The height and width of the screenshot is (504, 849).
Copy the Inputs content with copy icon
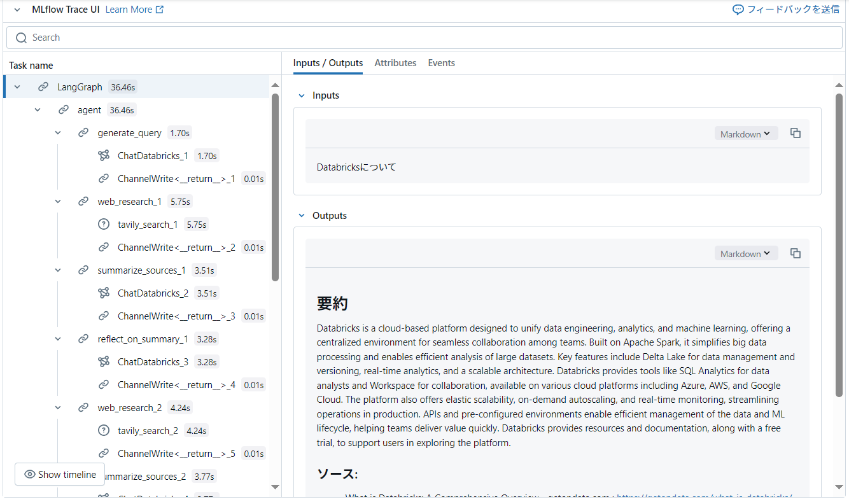tap(796, 133)
